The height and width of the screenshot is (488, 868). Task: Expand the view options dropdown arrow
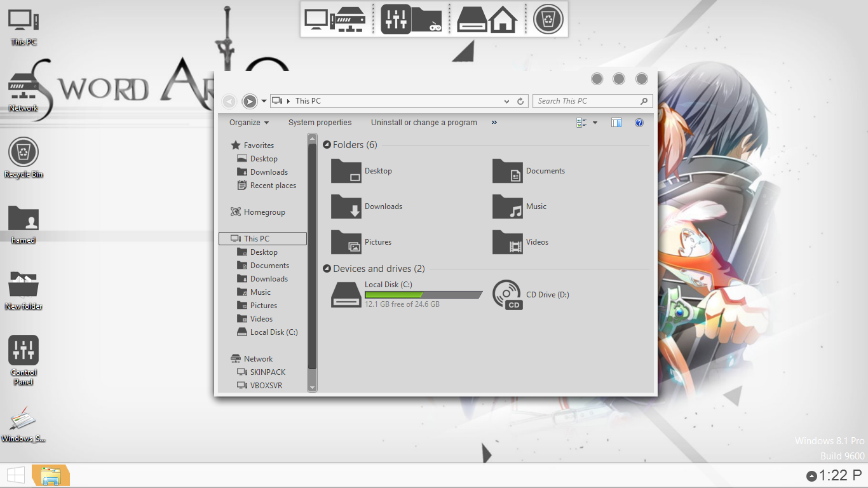[x=595, y=123]
